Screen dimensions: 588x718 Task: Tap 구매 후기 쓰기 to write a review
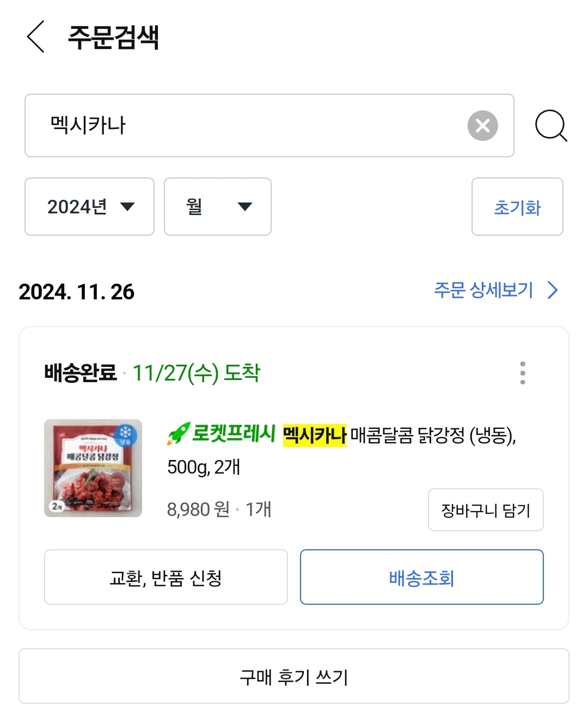click(x=294, y=677)
